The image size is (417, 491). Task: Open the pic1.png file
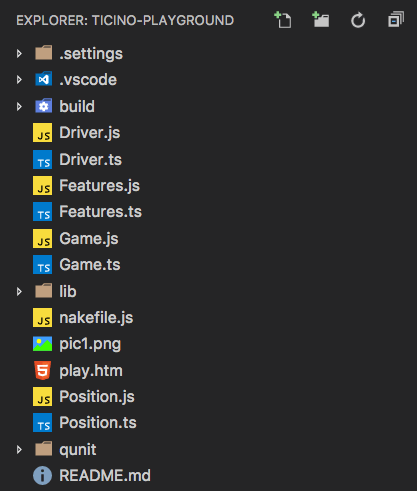click(x=90, y=344)
